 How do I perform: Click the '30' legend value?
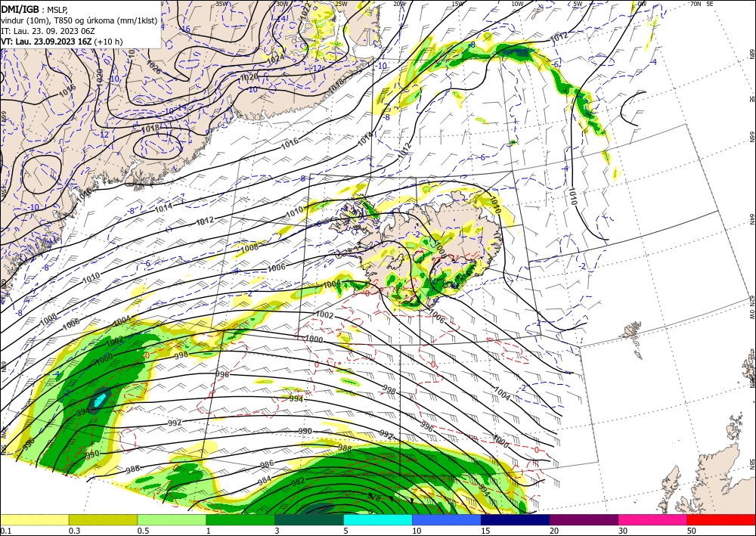[x=623, y=531]
